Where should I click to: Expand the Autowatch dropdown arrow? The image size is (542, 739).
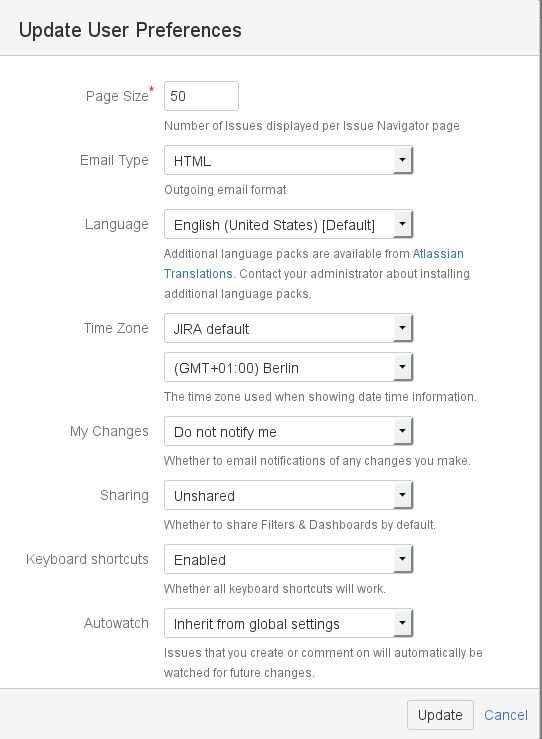pyautogui.click(x=402, y=624)
